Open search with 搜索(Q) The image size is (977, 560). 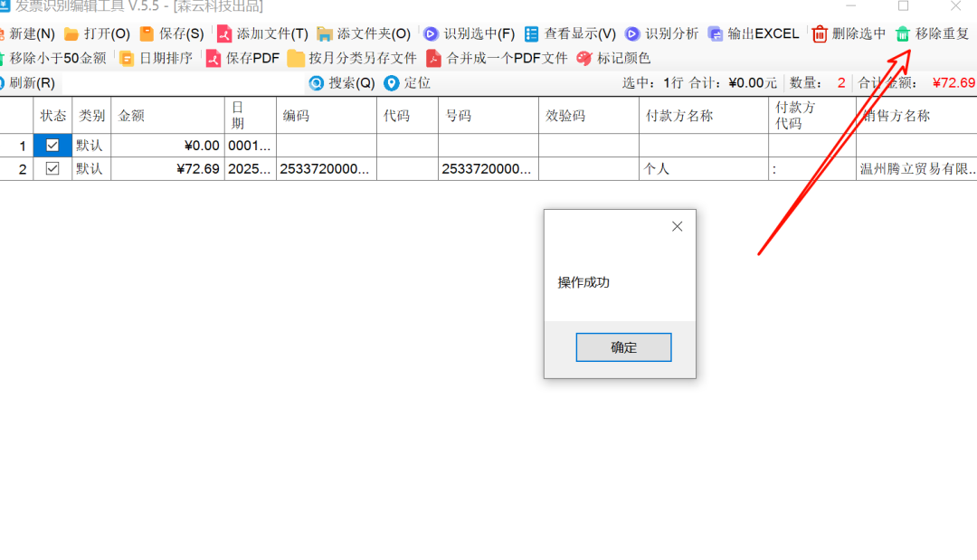tap(344, 82)
